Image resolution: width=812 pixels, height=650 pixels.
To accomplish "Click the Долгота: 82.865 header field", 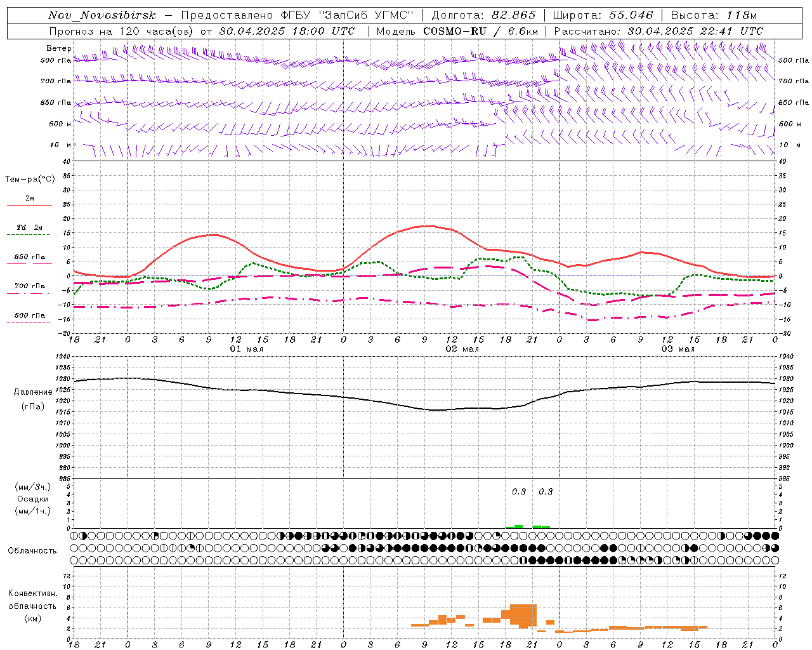I will (484, 15).
